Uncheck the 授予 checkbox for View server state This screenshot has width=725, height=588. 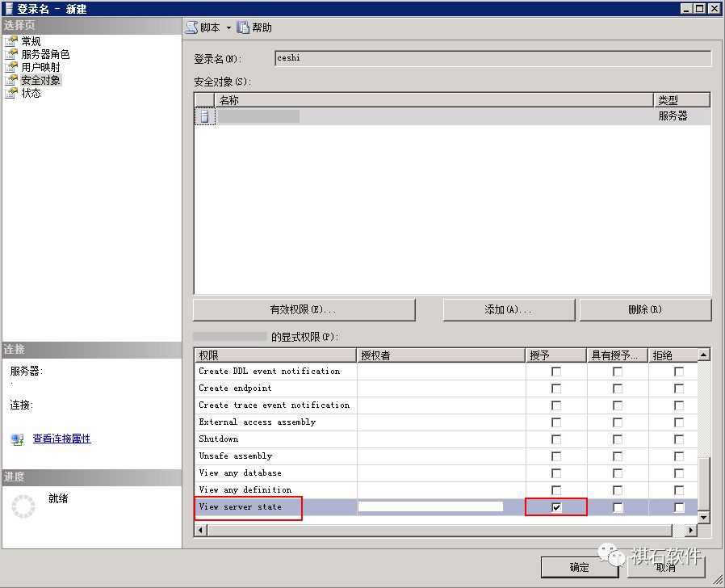[x=554, y=506]
